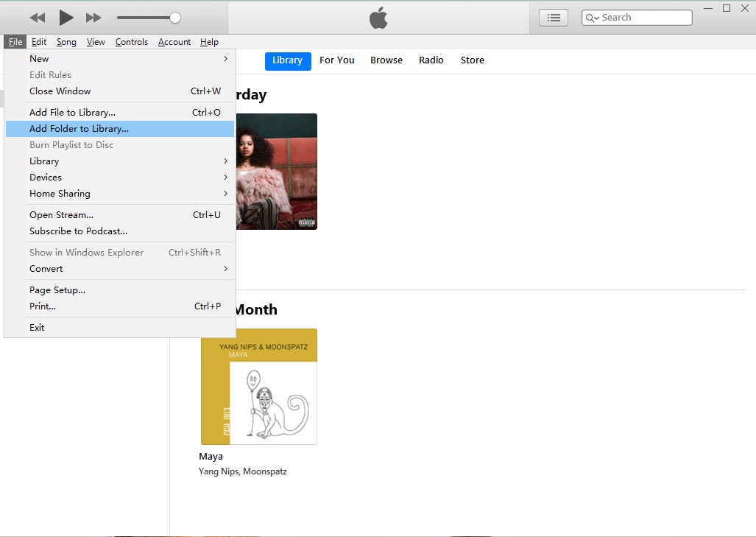Open the View menu
Screen dimensions: 756x537
(x=96, y=42)
